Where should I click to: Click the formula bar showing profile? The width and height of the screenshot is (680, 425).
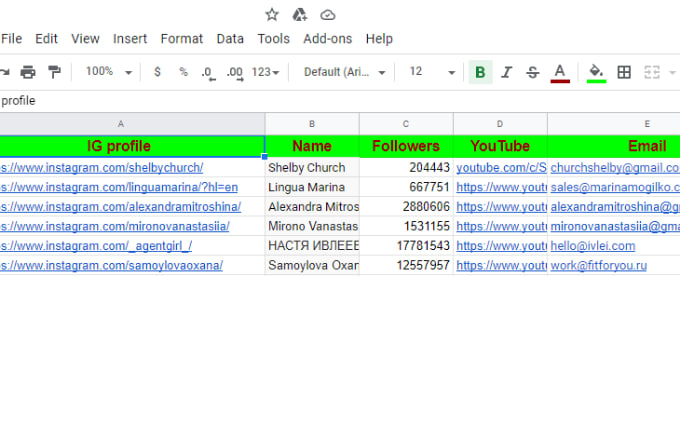click(340, 101)
